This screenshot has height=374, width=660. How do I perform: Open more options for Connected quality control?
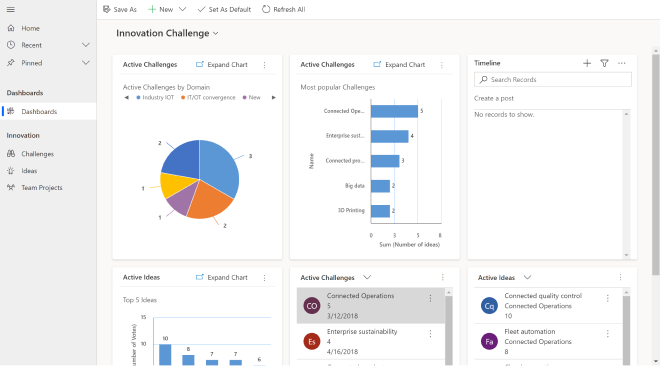pos(607,298)
